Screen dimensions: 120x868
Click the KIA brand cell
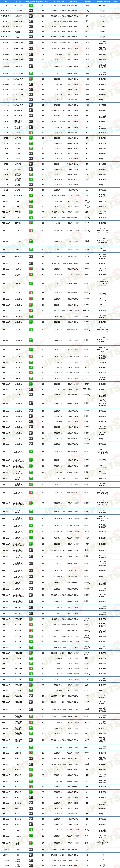coord(6,6)
